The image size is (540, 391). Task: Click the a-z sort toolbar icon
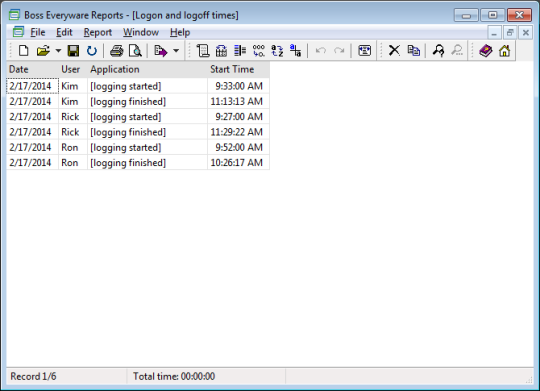(277, 51)
